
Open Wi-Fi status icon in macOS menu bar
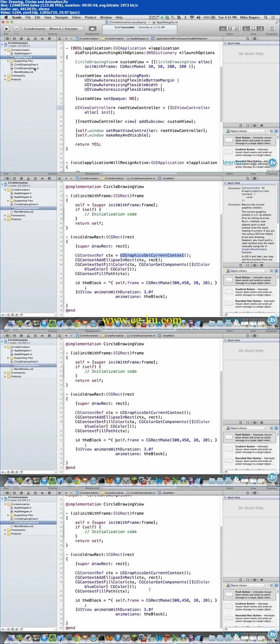click(192, 17)
